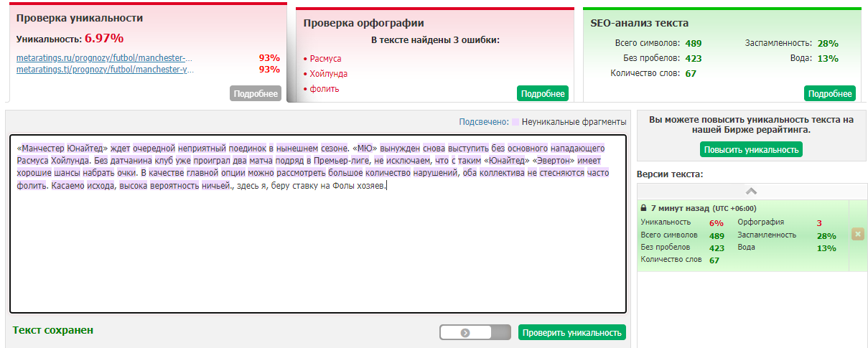
Task: Delete the saved text version with X
Action: click(857, 235)
